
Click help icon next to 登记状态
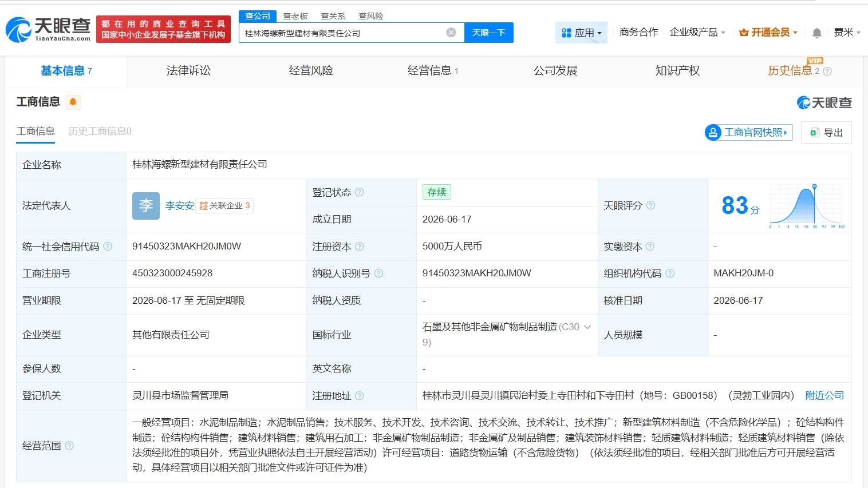pyautogui.click(x=360, y=192)
